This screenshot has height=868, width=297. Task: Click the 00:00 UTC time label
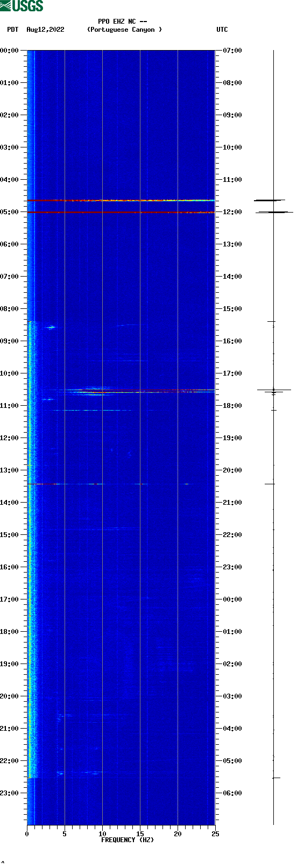click(232, 599)
